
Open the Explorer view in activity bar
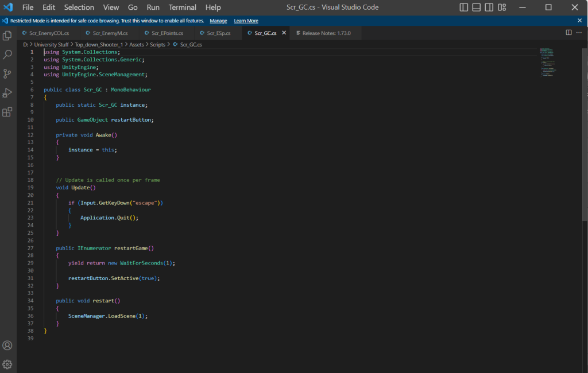pyautogui.click(x=7, y=36)
